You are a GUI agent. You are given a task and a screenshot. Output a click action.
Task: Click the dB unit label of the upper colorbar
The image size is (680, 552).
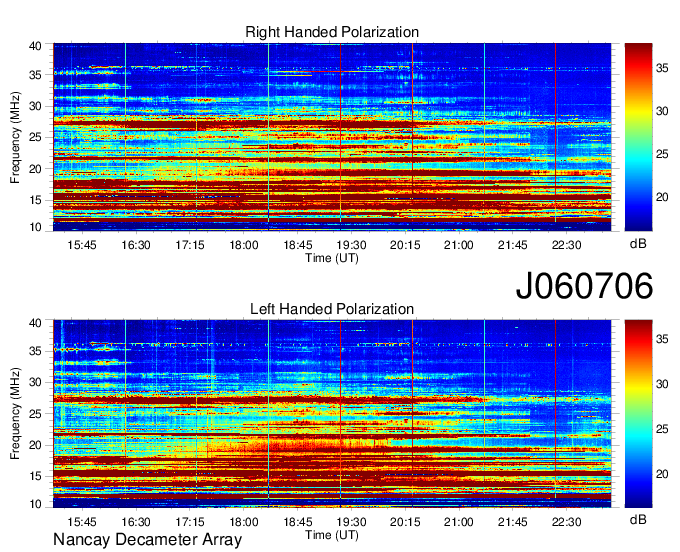tap(638, 244)
